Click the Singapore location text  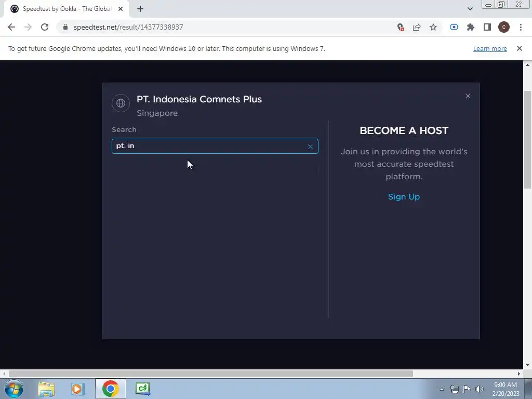(157, 113)
